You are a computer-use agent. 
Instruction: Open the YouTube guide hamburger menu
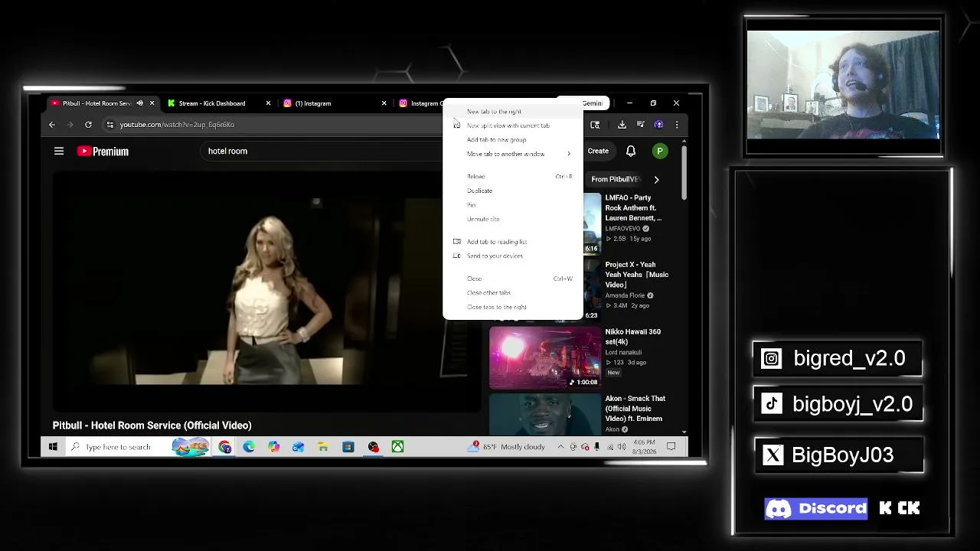[x=59, y=151]
